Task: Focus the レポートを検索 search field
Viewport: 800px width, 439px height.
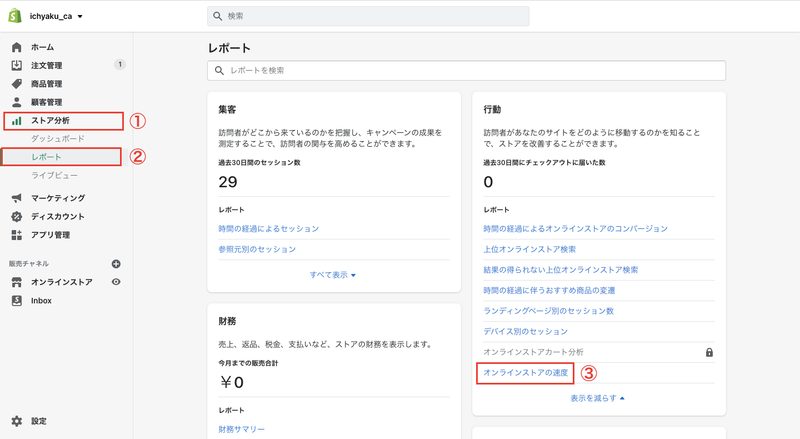Action: click(x=466, y=70)
